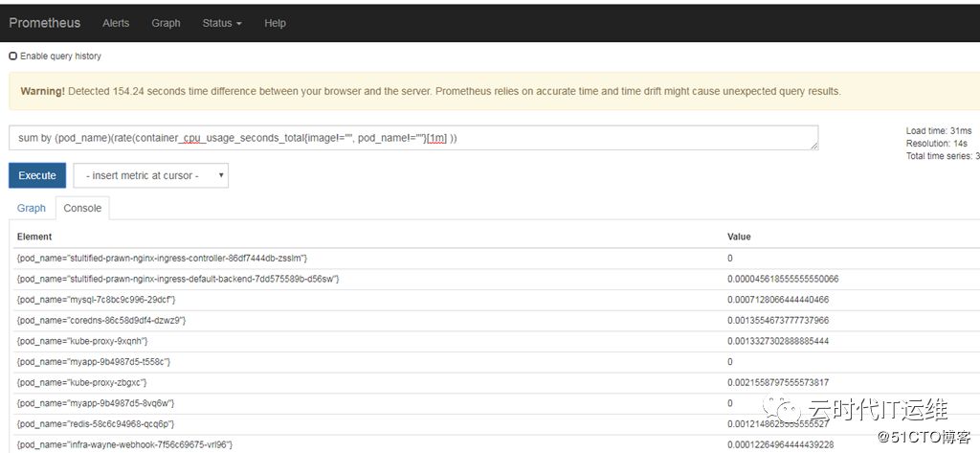The width and height of the screenshot is (980, 453).
Task: Enable query history checkbox
Action: coord(13,57)
